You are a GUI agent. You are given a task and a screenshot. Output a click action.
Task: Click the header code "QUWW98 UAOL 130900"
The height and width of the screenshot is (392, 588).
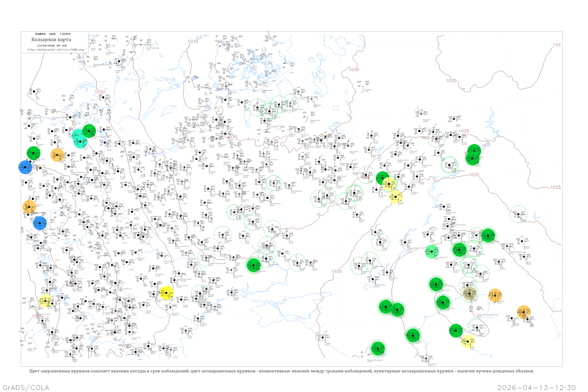click(x=53, y=34)
